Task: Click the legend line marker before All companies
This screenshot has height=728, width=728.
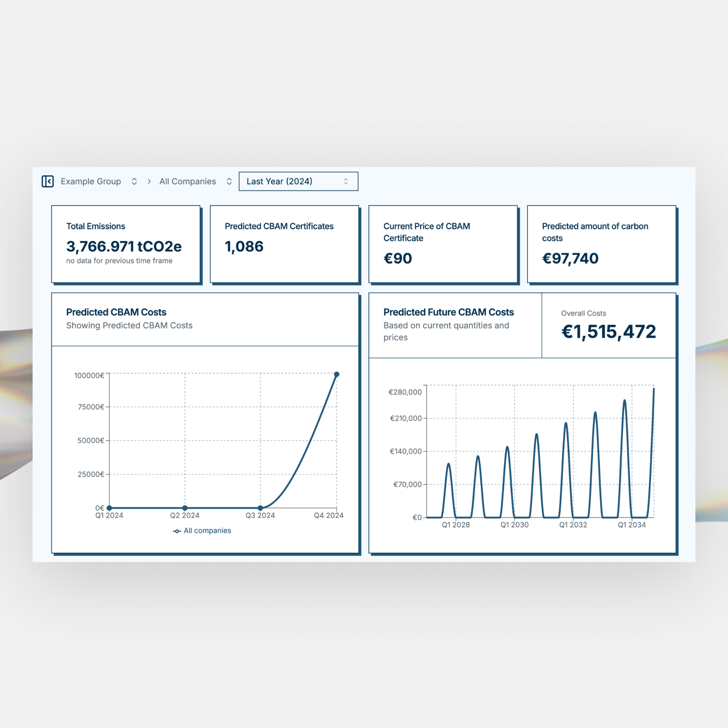Action: pos(177,531)
